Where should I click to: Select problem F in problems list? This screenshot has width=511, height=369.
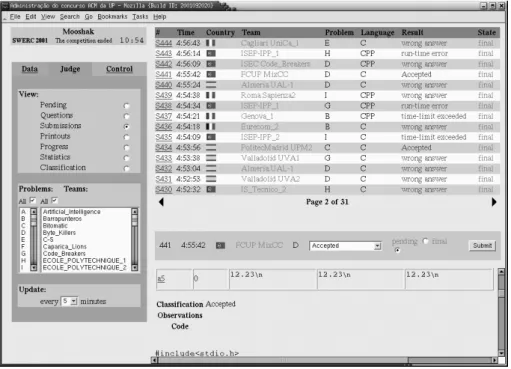pyautogui.click(x=23, y=246)
